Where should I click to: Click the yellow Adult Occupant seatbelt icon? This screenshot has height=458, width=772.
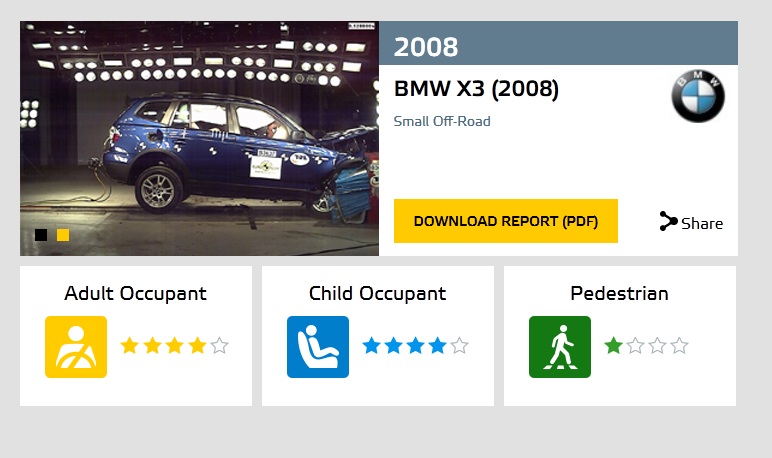76,347
